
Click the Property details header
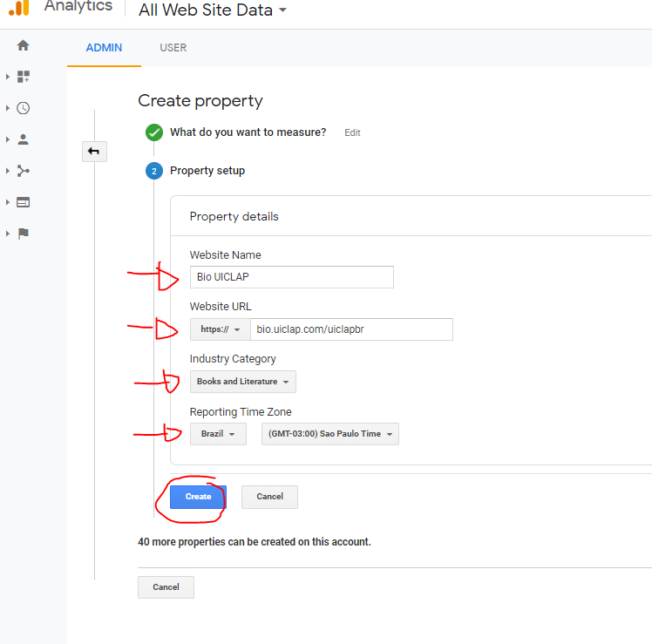click(x=234, y=217)
